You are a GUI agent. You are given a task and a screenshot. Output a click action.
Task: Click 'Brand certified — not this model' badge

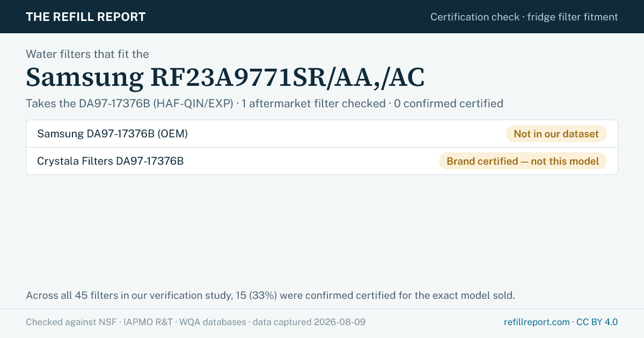[x=523, y=161]
